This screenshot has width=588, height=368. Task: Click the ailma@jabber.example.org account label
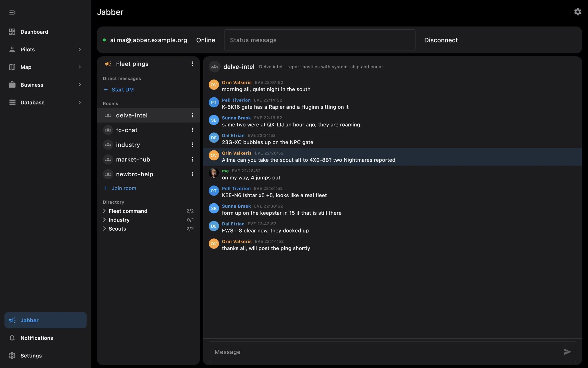point(148,40)
